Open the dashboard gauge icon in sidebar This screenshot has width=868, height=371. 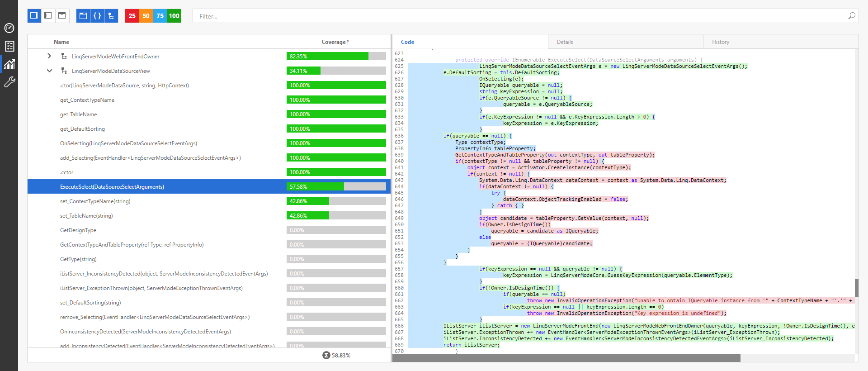click(x=9, y=28)
